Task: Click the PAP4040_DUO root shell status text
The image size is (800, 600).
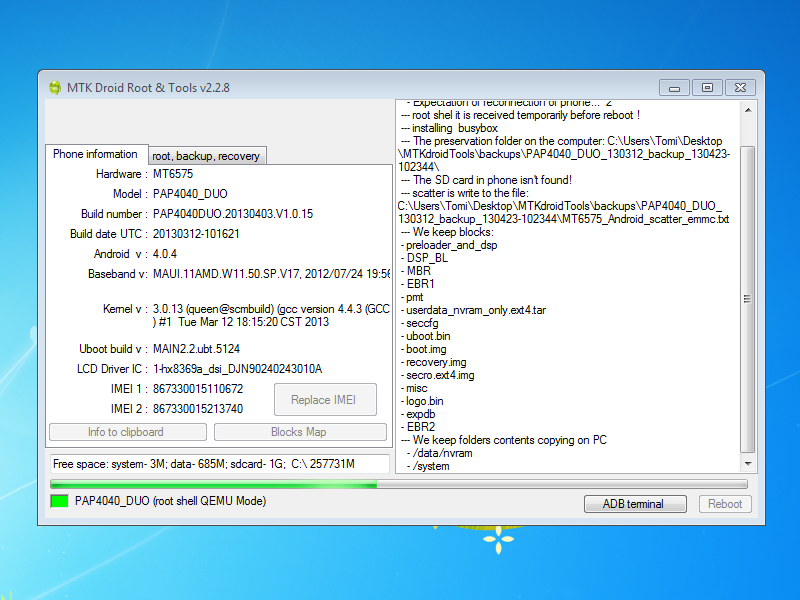Action: point(170,500)
